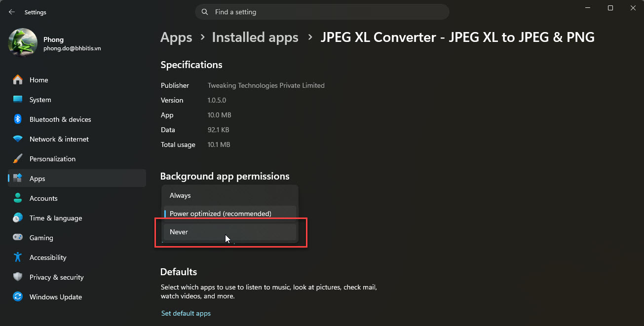Open Bluetooth & devices icon
The image size is (644, 326).
pos(18,119)
